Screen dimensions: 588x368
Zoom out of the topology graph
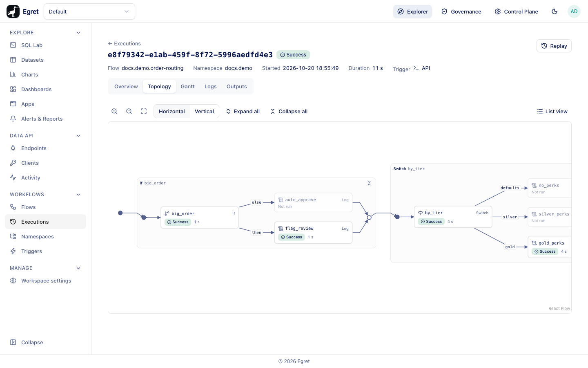click(x=129, y=111)
